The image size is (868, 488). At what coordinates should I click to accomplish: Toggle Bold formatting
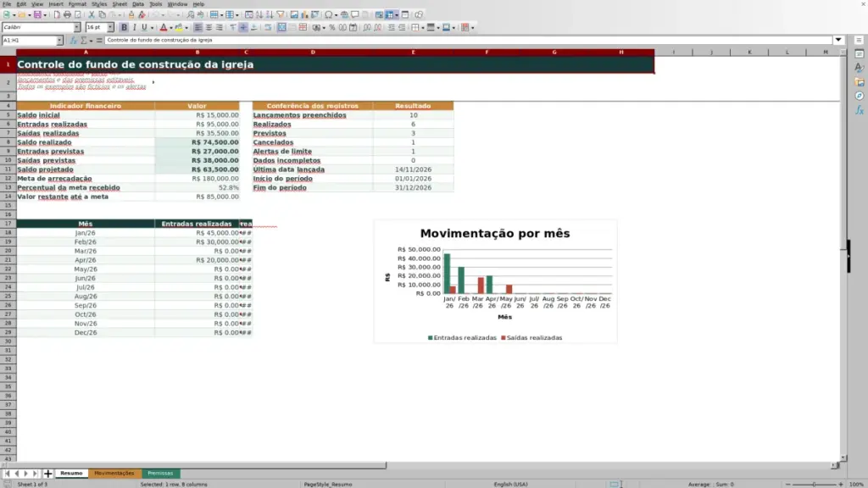(x=124, y=28)
